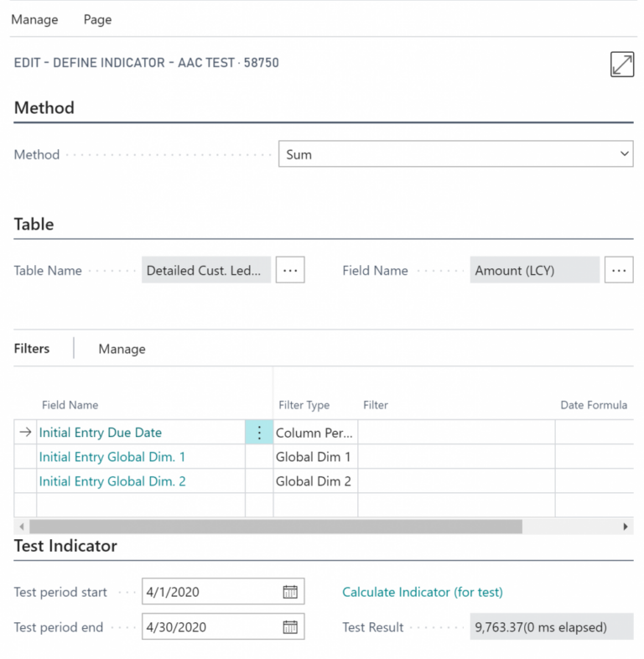Click the empty new row Field Name cell
Image resolution: width=644 pixels, height=659 pixels.
141,506
